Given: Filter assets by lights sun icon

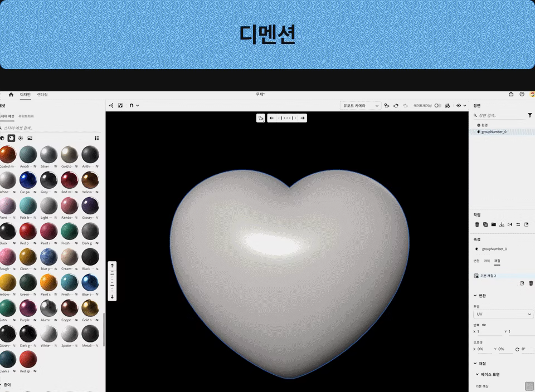Looking at the screenshot, I should coord(21,138).
